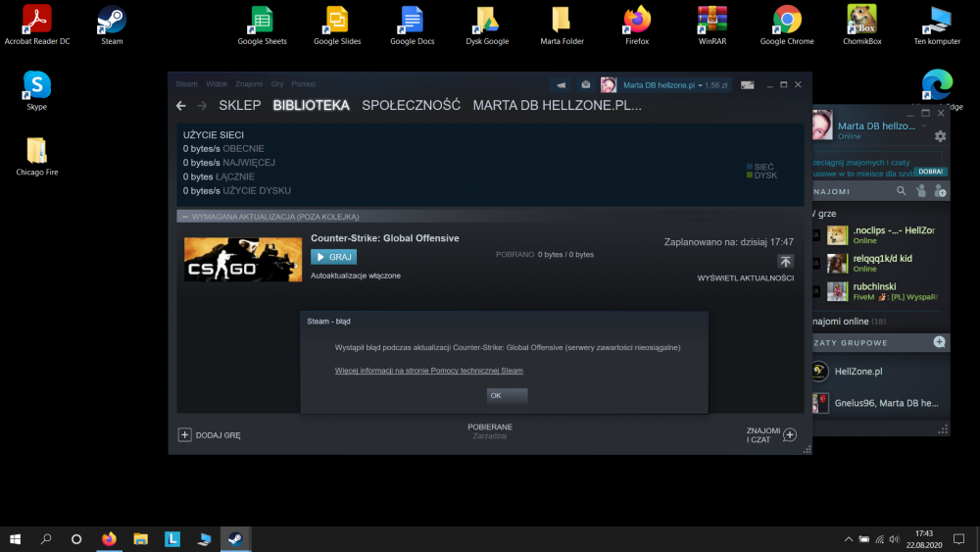The width and height of the screenshot is (980, 552).
Task: Click DODAJ GRĘ add game button
Action: [210, 435]
